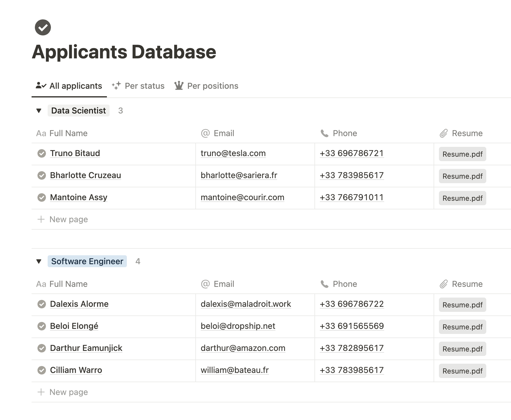Screen dimensions: 511x420
Task: Collapse the Software Engineer group
Action: [x=39, y=261]
